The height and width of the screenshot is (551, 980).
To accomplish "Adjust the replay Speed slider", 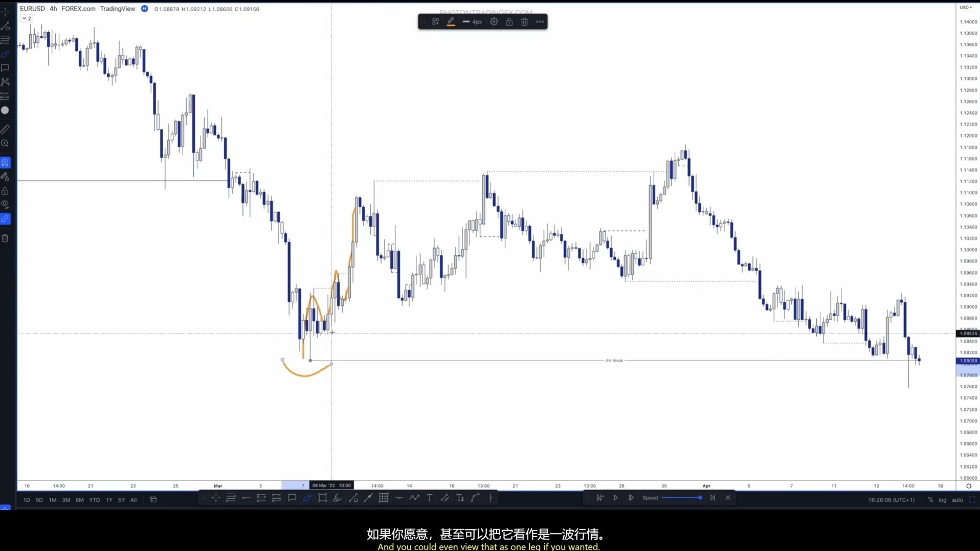I will pyautogui.click(x=681, y=498).
